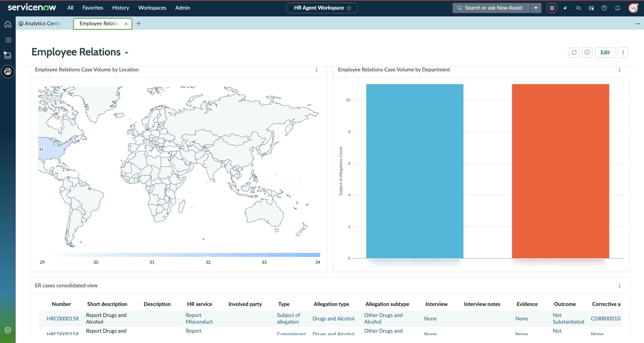
Task: Open options for Case Volume by Location widget
Action: pyautogui.click(x=316, y=70)
